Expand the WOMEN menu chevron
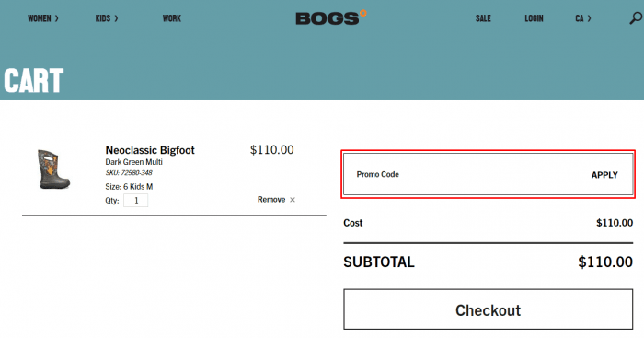This screenshot has height=338, width=644. pos(57,18)
